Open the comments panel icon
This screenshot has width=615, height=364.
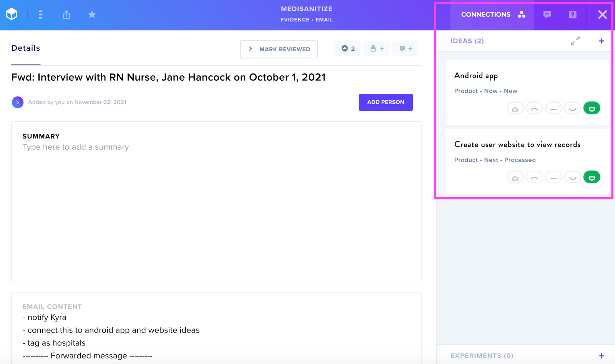click(547, 15)
